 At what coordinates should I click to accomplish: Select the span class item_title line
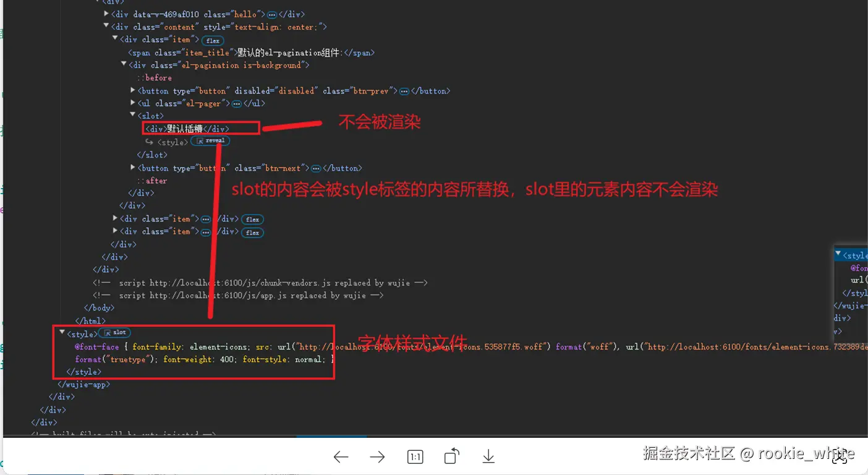point(251,53)
